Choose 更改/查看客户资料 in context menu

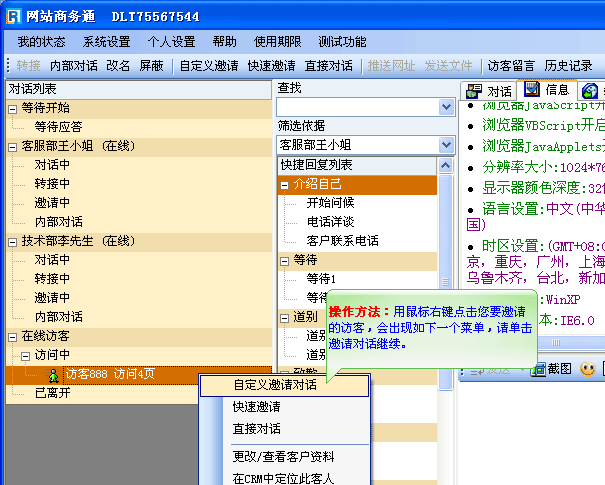[x=283, y=457]
